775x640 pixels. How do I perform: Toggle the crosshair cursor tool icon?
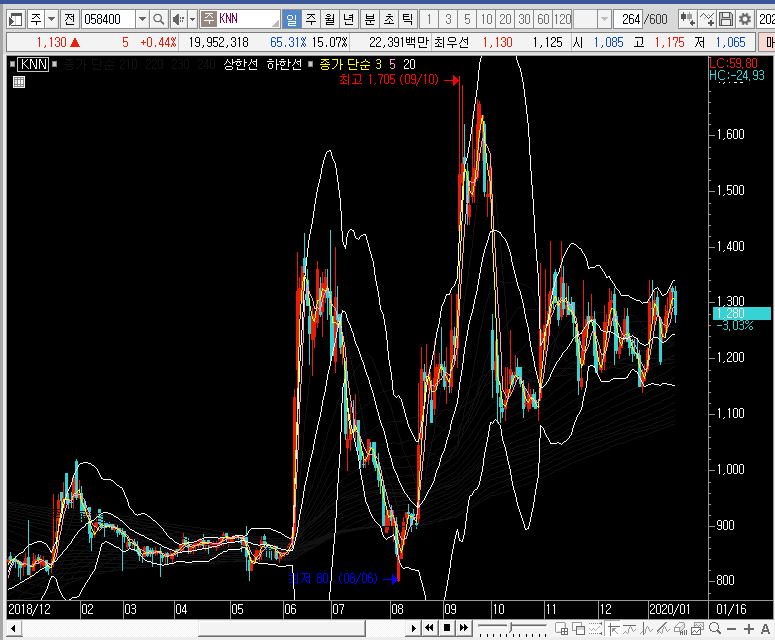[613, 629]
